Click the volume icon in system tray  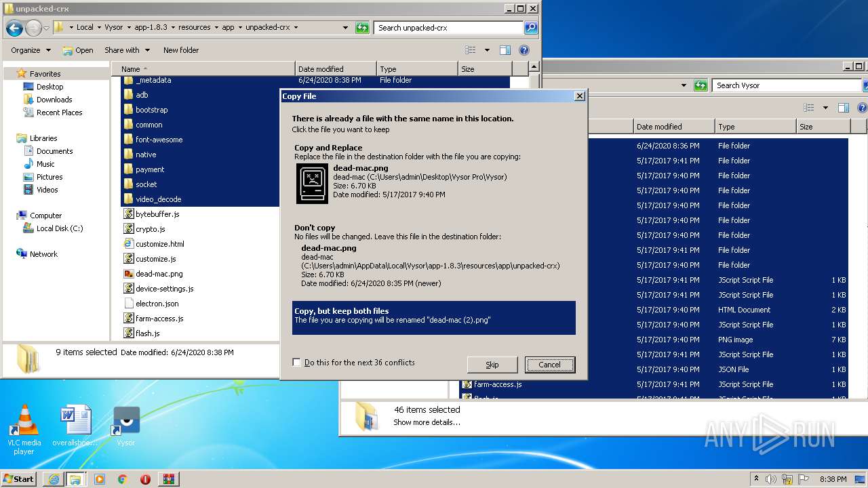(771, 479)
